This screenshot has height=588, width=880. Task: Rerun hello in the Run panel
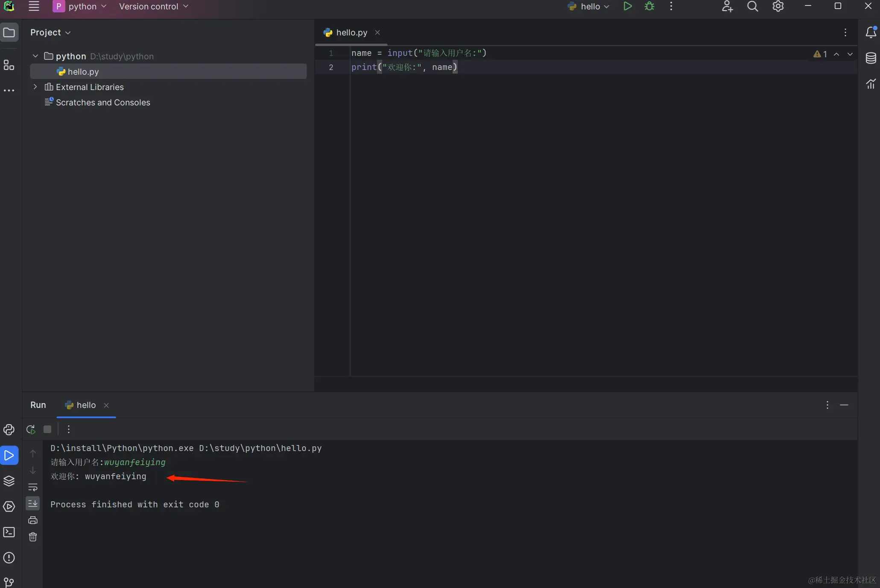[x=31, y=429]
